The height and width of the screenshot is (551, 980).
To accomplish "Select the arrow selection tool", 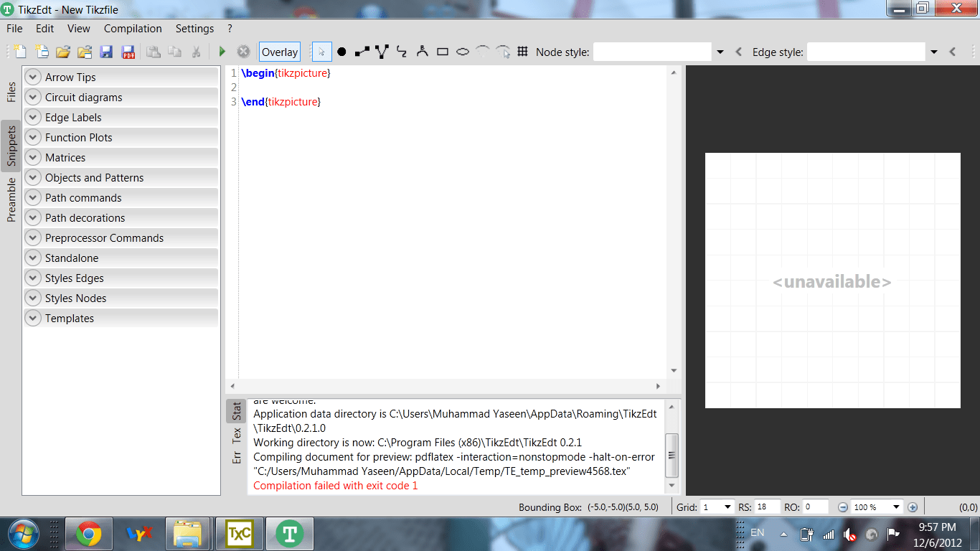I will (323, 51).
